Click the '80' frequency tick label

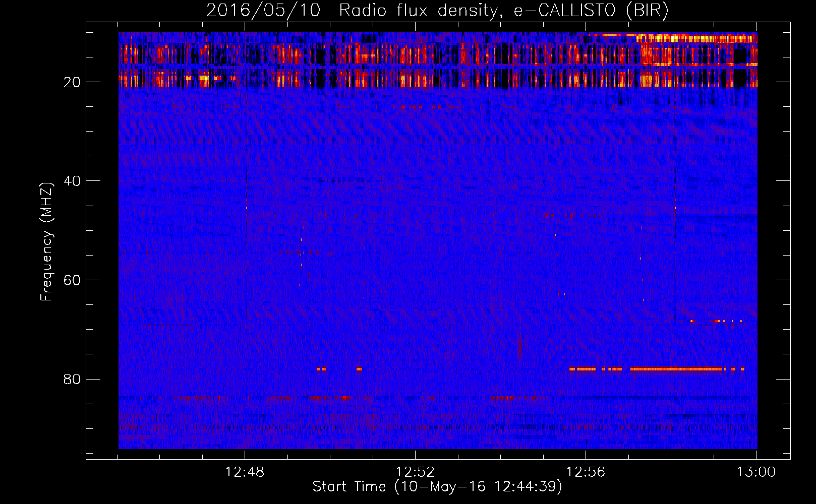click(72, 379)
